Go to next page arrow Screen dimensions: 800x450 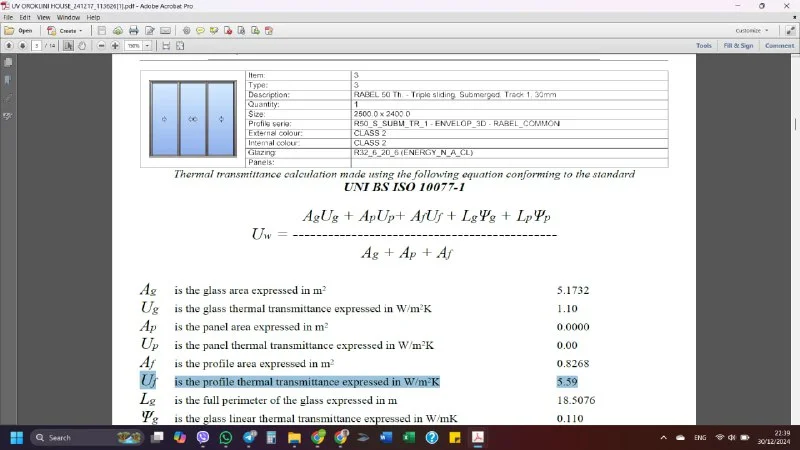22,46
